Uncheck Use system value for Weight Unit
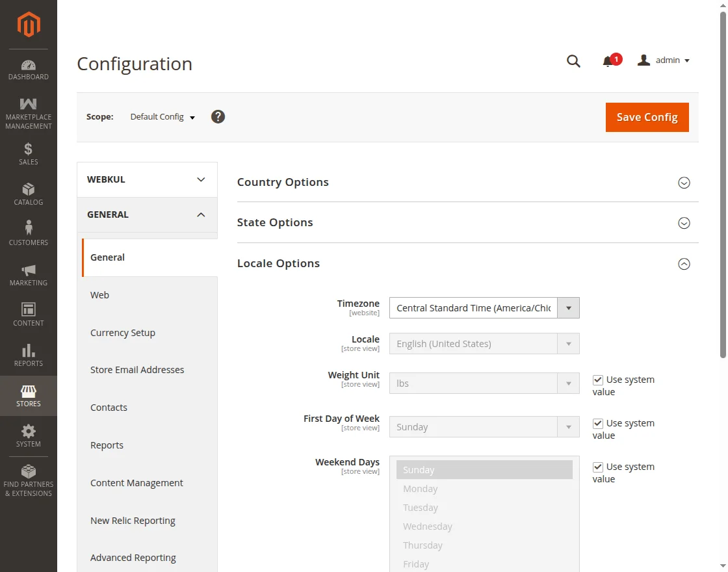Screen dimensions: 728x572 (x=598, y=380)
